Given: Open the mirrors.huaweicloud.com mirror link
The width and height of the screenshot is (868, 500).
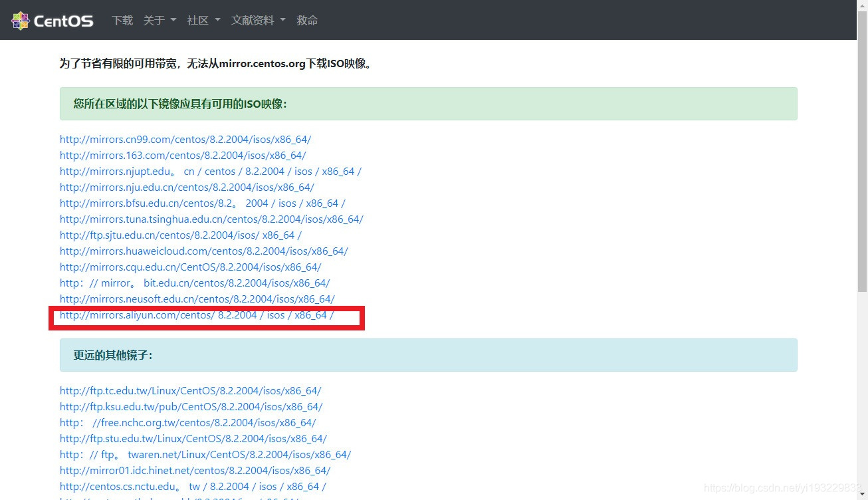Looking at the screenshot, I should (x=204, y=251).
